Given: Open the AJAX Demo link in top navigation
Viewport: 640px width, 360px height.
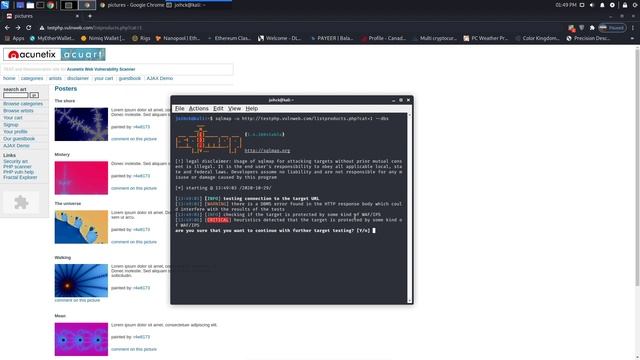Looking at the screenshot, I should pos(160,78).
